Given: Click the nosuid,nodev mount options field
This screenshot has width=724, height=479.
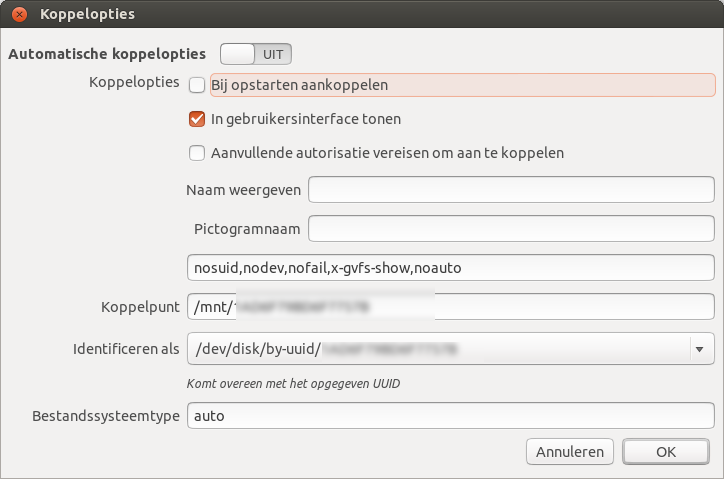Looking at the screenshot, I should (451, 267).
